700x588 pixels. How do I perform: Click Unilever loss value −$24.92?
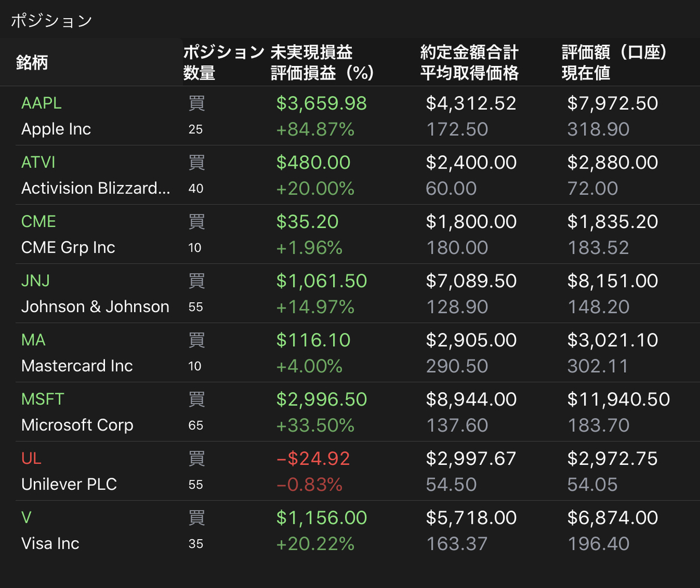point(313,459)
